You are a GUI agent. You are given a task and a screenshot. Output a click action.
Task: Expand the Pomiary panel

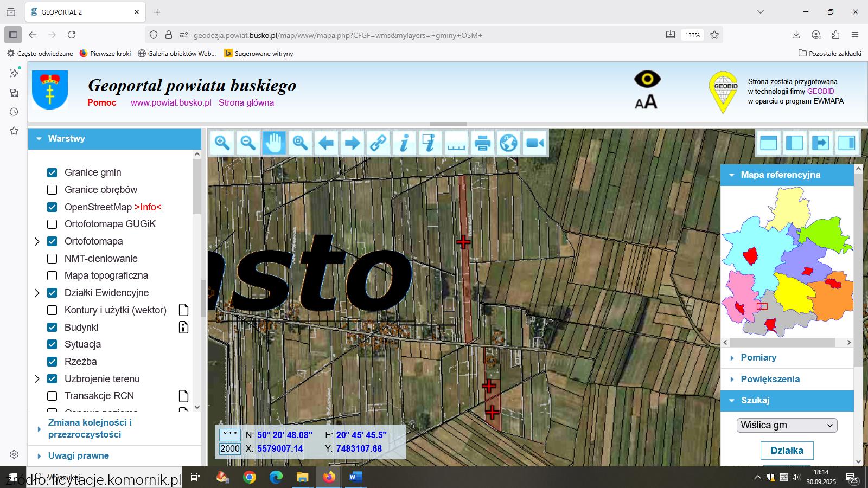758,358
